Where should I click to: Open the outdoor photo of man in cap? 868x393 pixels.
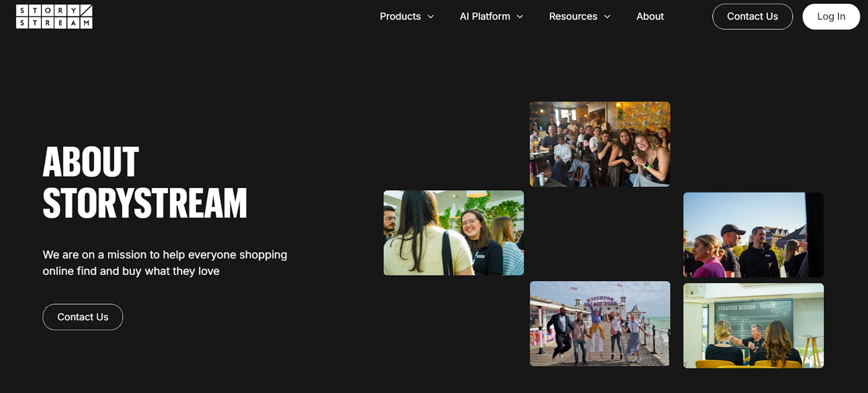tap(754, 235)
